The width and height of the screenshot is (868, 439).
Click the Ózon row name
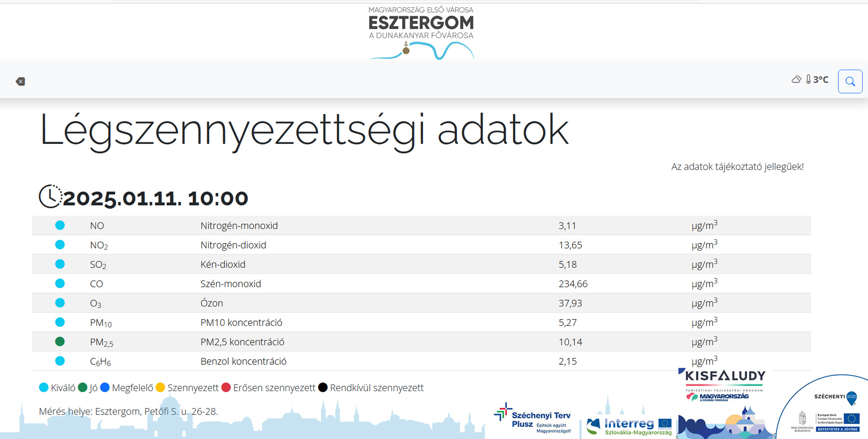point(212,303)
